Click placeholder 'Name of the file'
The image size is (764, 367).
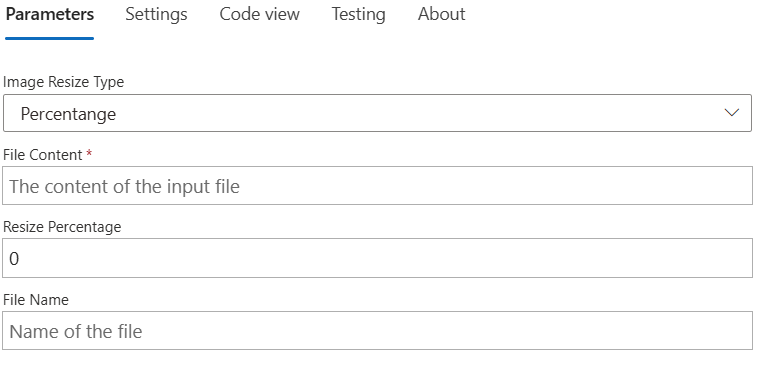pos(76,331)
